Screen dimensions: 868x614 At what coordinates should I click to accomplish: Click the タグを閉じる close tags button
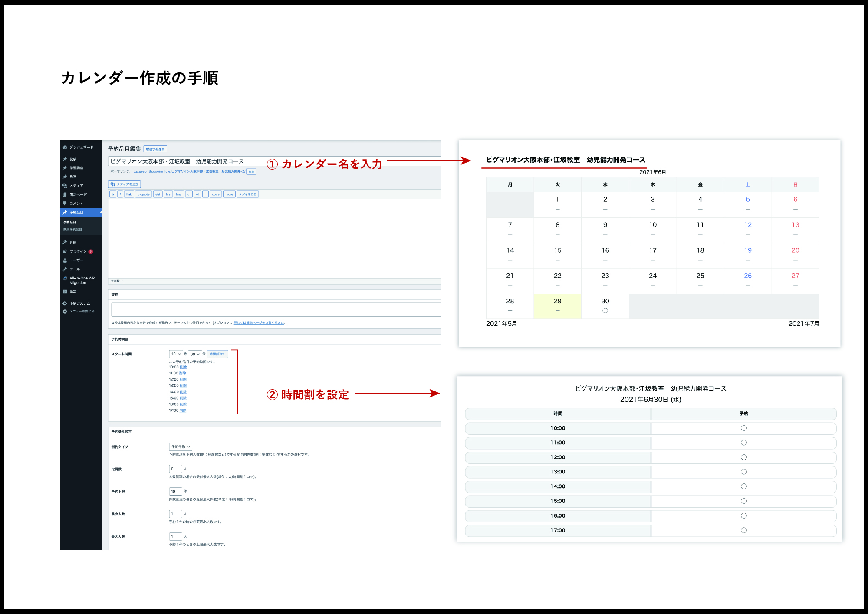coord(248,194)
